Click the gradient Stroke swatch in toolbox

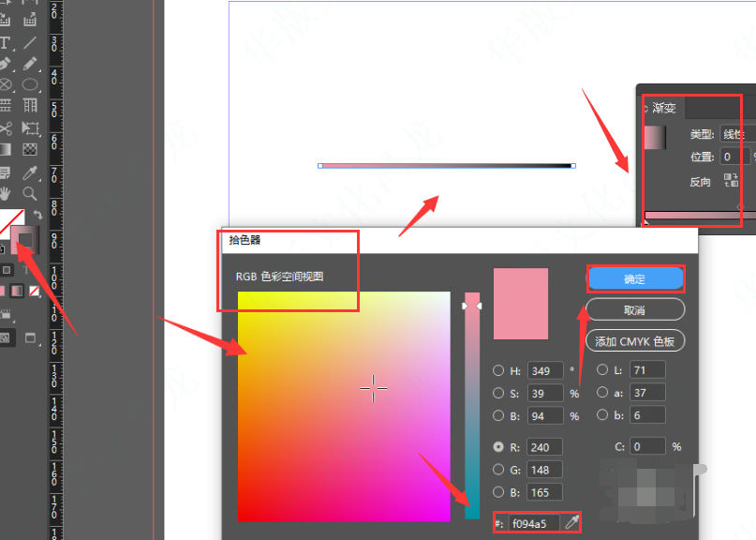point(24,239)
